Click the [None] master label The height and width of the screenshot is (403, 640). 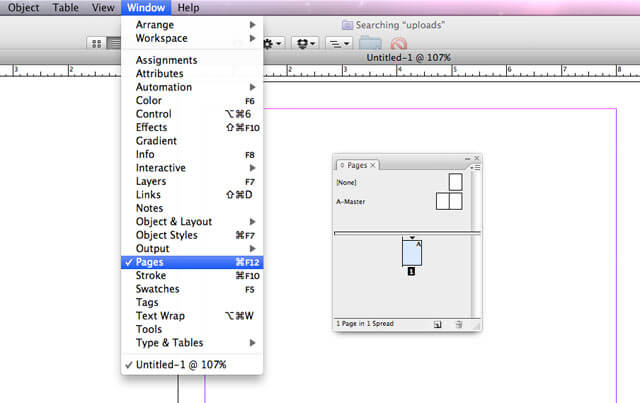346,183
